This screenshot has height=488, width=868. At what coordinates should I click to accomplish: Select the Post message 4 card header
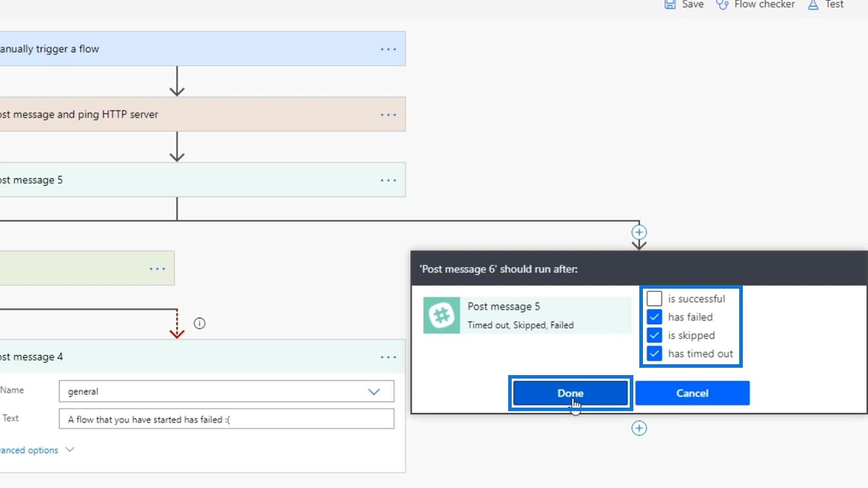(x=202, y=357)
